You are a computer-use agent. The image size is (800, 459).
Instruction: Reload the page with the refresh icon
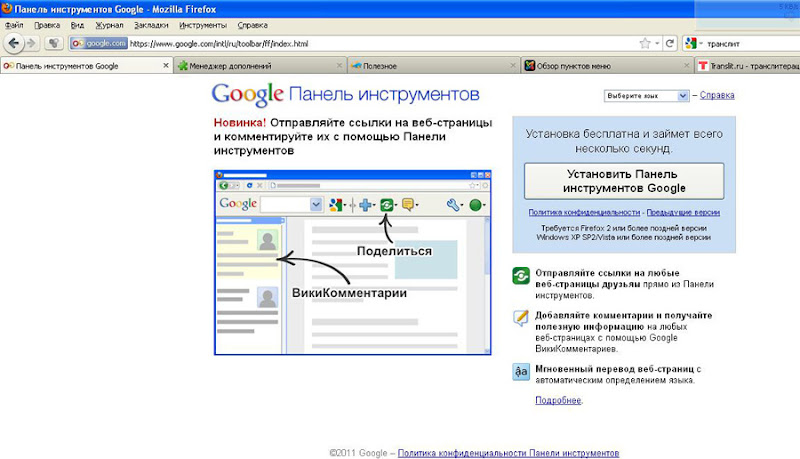point(670,43)
